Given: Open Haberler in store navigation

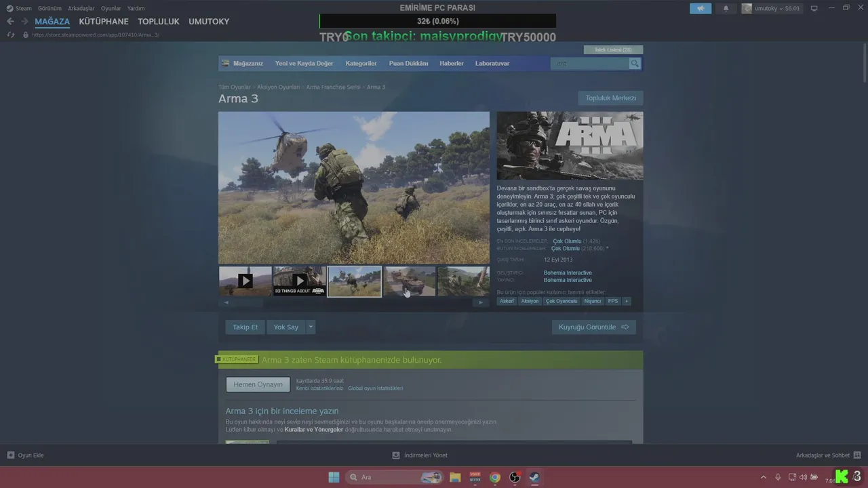Looking at the screenshot, I should click(x=452, y=63).
